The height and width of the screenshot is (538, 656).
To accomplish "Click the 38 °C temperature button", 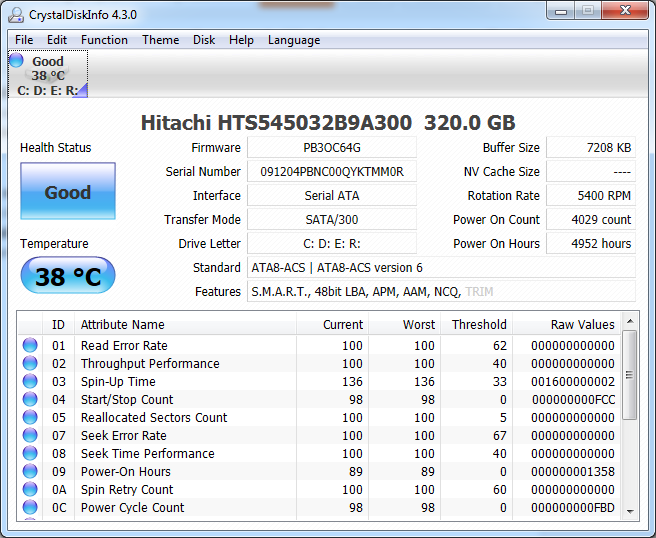I will click(68, 275).
